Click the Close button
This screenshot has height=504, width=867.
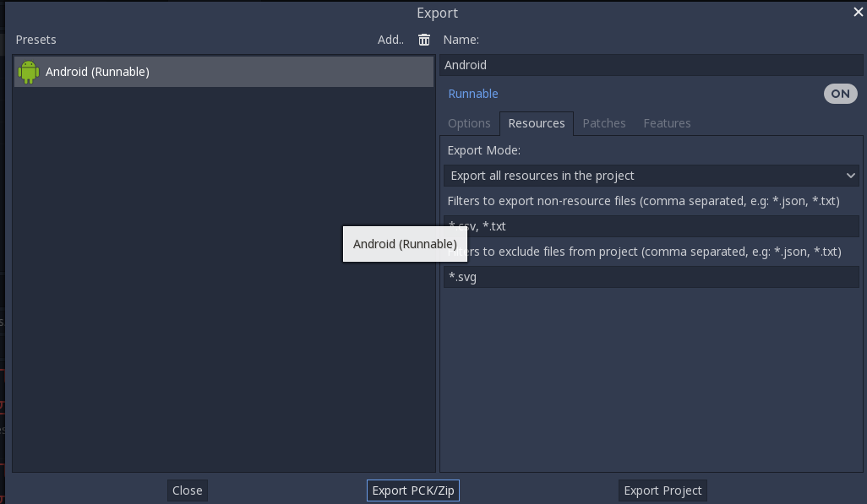point(188,490)
